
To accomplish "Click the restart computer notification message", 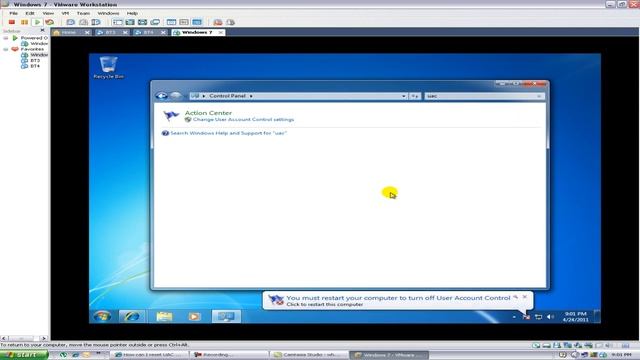I will click(x=398, y=301).
